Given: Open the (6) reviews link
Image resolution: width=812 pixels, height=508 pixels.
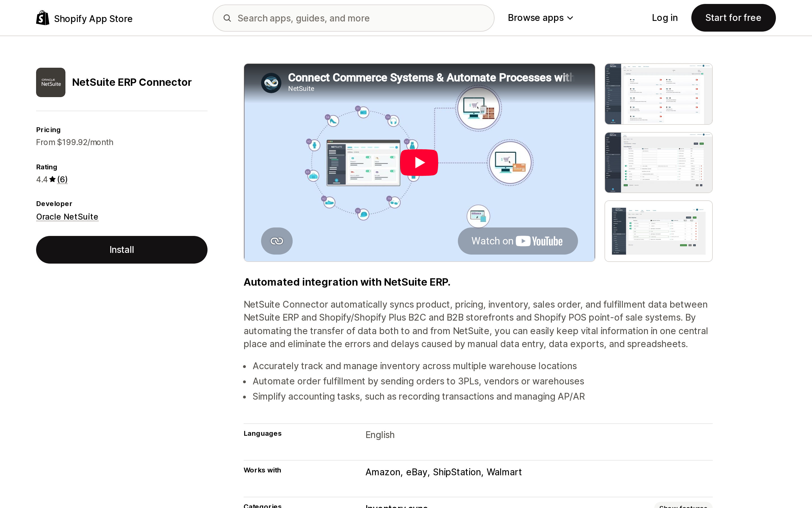Looking at the screenshot, I should tap(62, 179).
